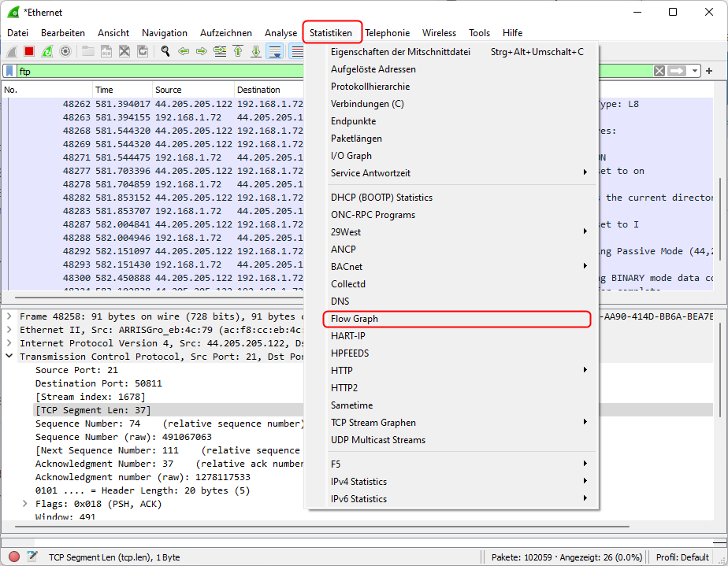Viewport: 728px width, 566px height.
Task: Click the find packet magnifier icon
Action: [x=165, y=51]
